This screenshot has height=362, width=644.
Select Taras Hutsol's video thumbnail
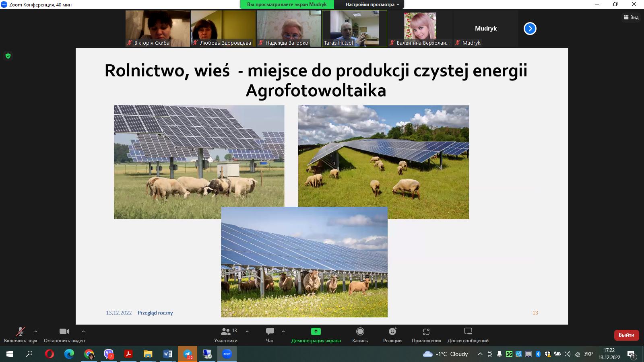(355, 29)
